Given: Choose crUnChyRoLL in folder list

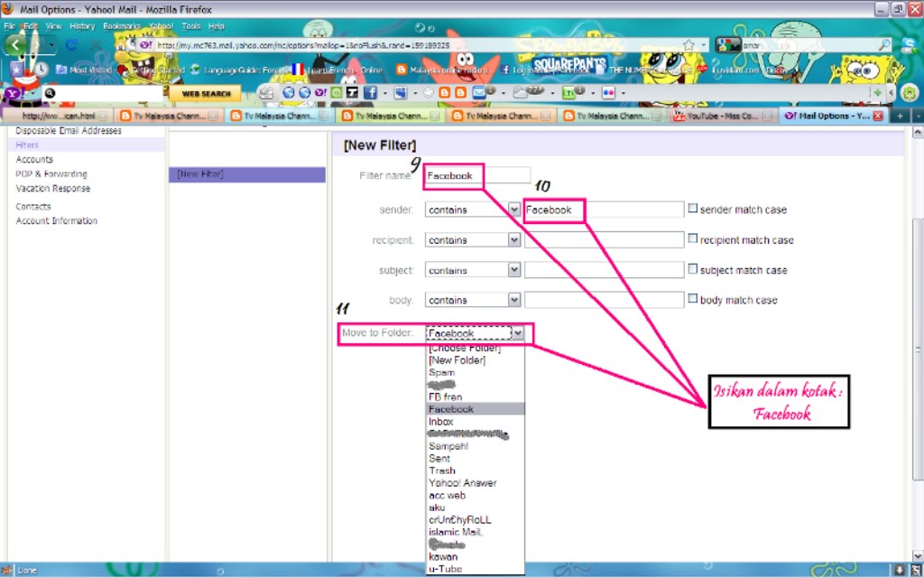Looking at the screenshot, I should tap(475, 519).
